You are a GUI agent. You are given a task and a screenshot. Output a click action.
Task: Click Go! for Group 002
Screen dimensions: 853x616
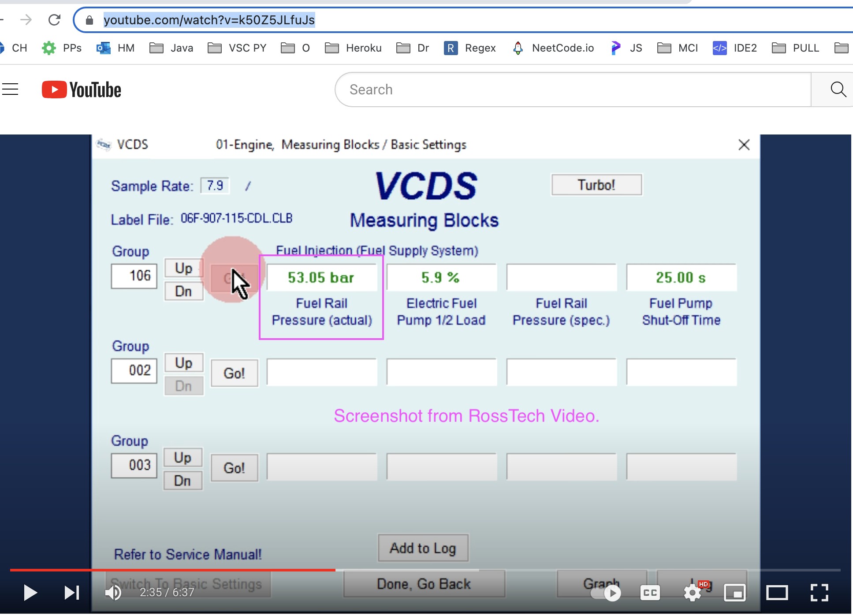(x=234, y=373)
